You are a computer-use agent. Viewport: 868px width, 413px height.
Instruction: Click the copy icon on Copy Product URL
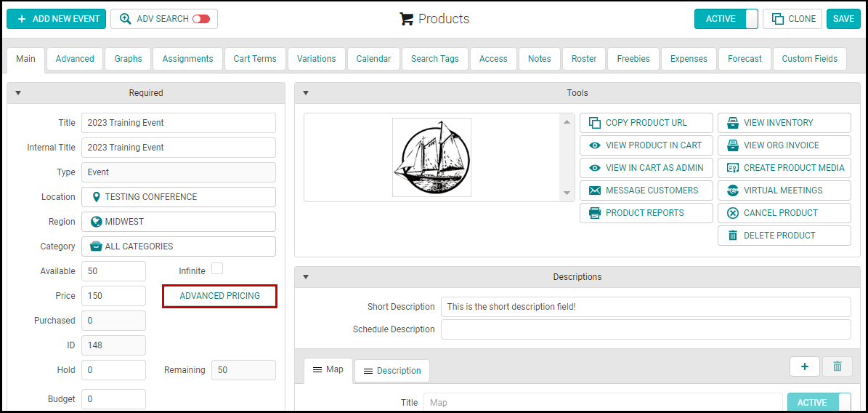tap(595, 123)
